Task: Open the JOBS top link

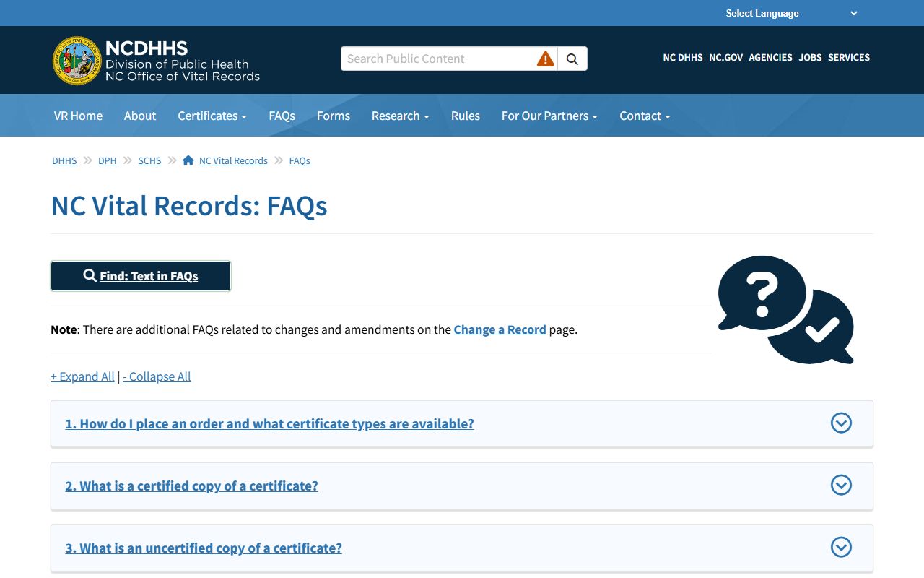Action: [x=810, y=57]
